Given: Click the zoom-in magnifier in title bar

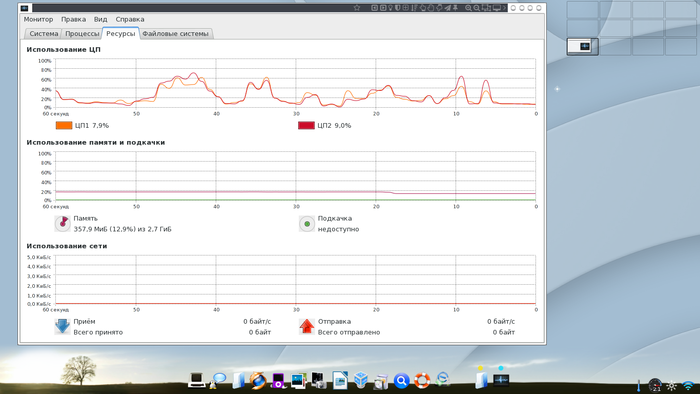Looking at the screenshot, I should coord(468,8).
